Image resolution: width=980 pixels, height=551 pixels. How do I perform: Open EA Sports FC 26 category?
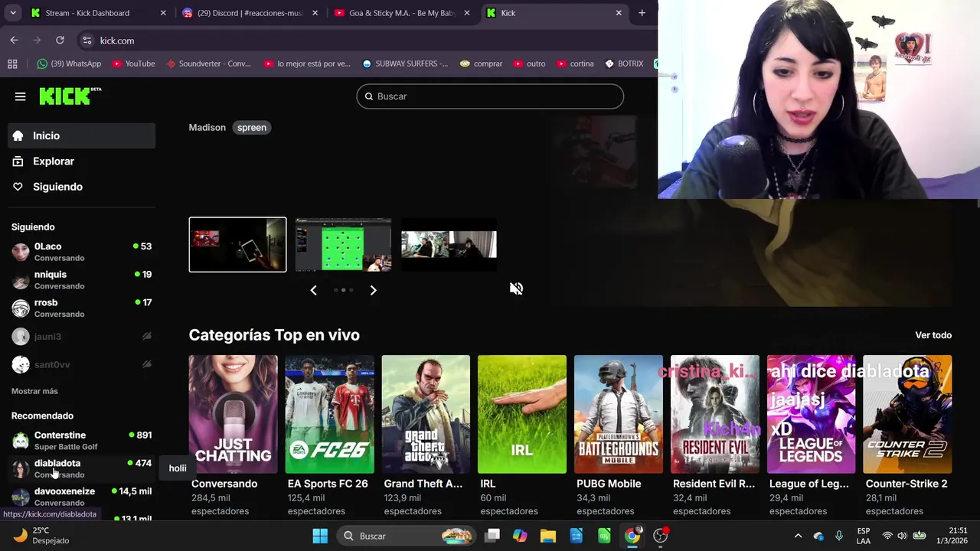[x=330, y=414]
